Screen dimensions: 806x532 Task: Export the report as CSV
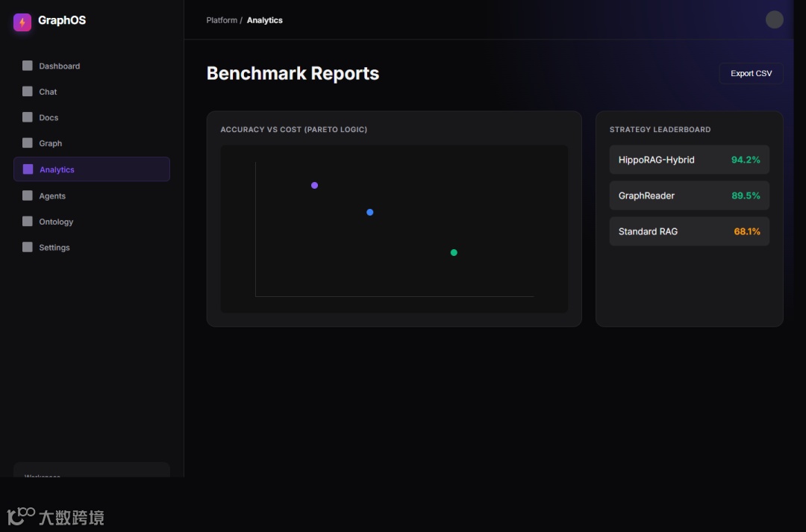[x=751, y=74]
